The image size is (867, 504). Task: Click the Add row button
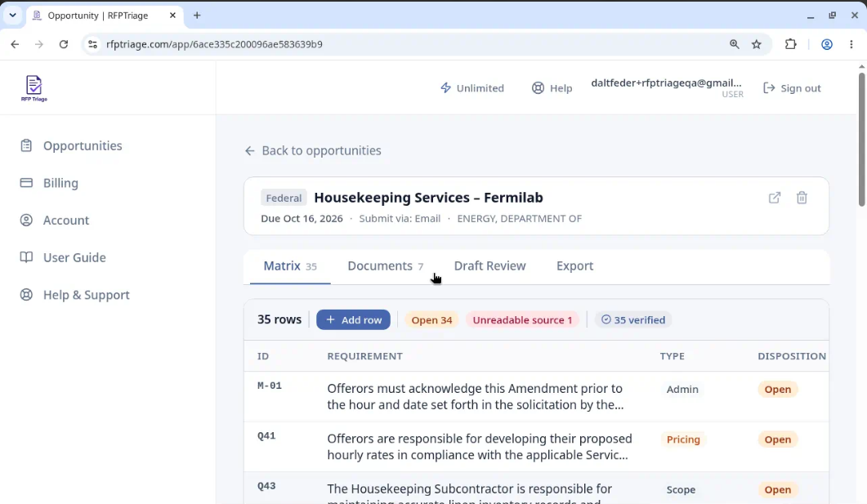[x=353, y=320]
